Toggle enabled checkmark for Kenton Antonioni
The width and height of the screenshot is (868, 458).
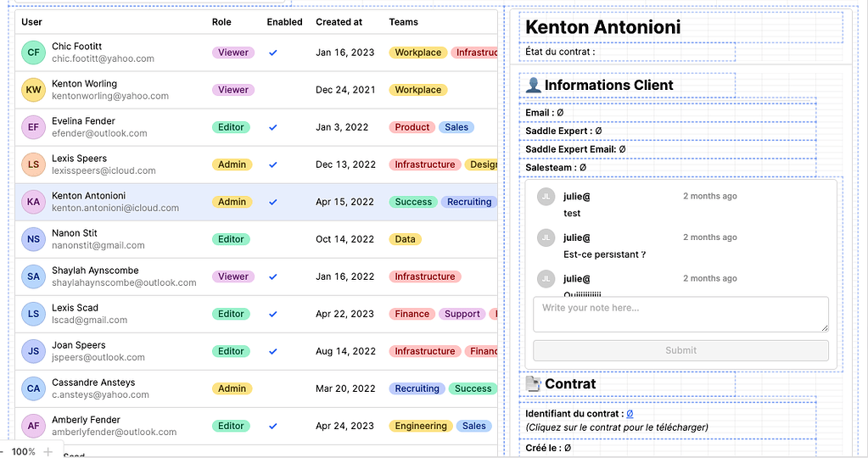click(x=273, y=202)
